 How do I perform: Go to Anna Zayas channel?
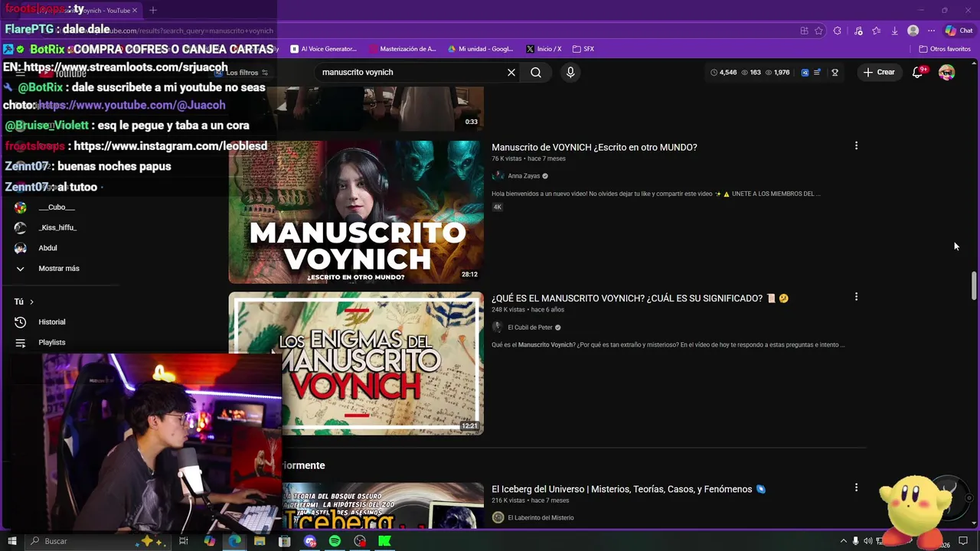pyautogui.click(x=524, y=176)
